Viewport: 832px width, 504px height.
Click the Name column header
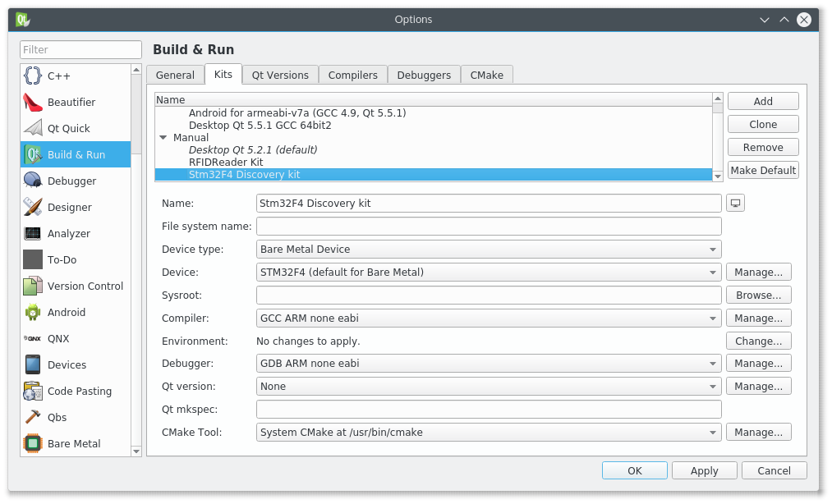(x=433, y=100)
